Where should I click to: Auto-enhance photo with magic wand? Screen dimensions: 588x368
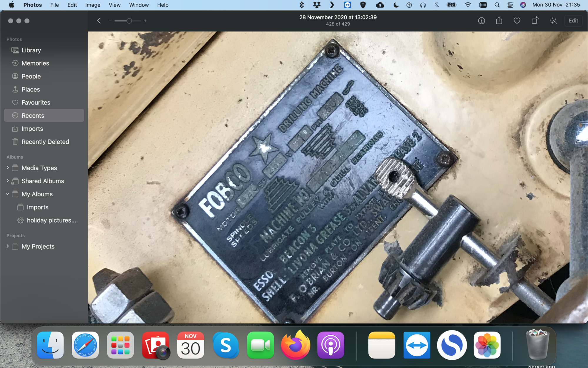coord(553,21)
